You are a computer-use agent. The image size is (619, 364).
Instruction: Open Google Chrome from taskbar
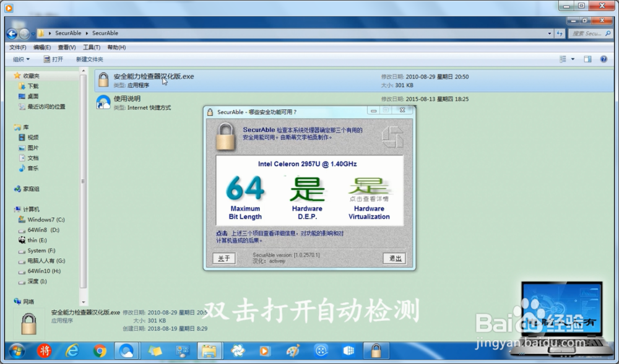(100, 350)
